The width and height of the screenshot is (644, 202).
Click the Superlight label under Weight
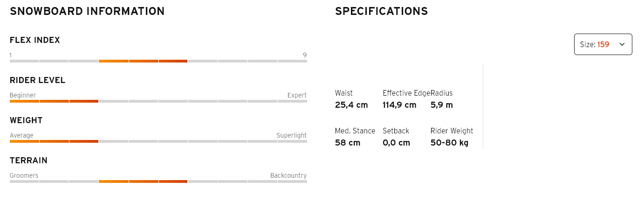pyautogui.click(x=291, y=135)
